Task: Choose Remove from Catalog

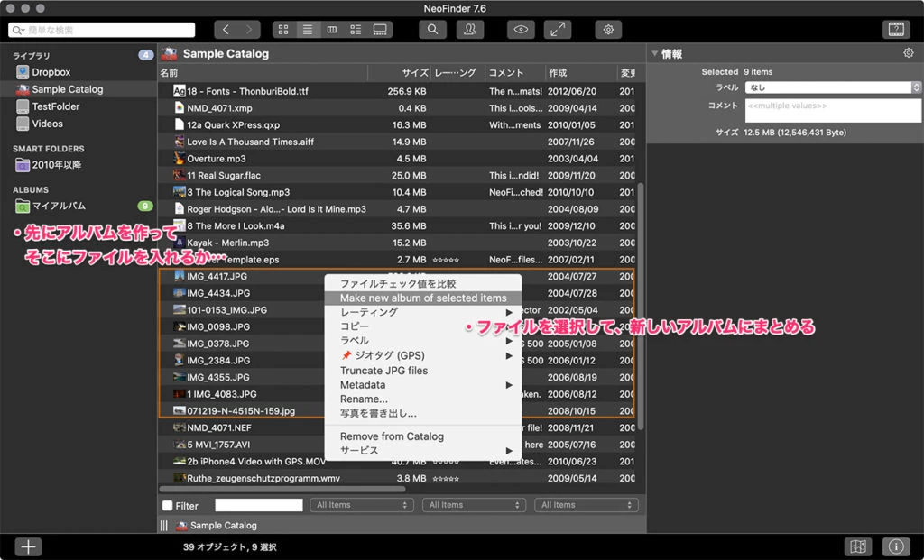Action: [423, 436]
